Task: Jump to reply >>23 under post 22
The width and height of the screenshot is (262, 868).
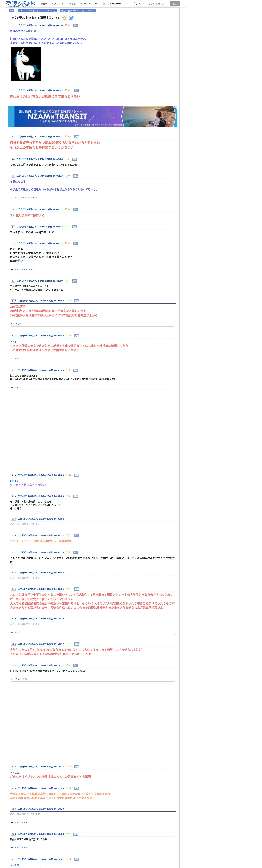Action: [x=17, y=679]
